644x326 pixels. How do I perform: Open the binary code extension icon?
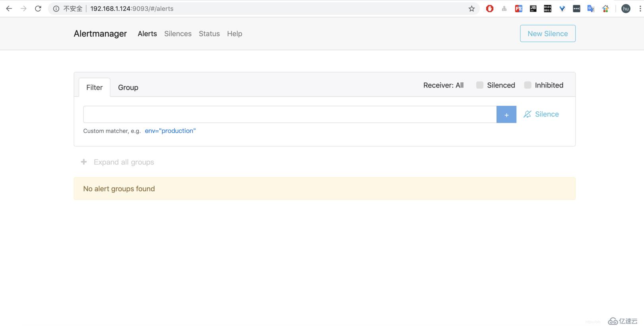click(x=547, y=8)
